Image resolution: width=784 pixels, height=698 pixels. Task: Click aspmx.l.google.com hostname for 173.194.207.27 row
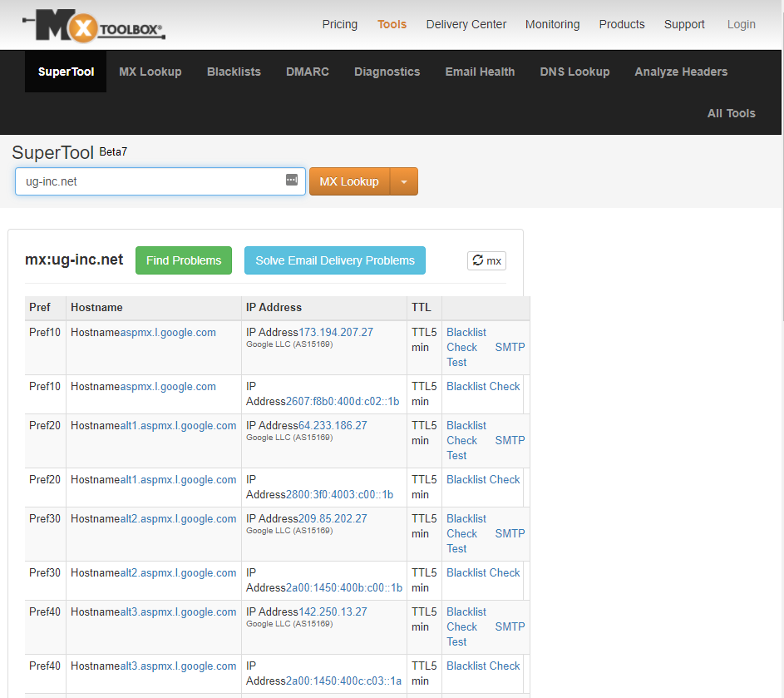coord(168,332)
